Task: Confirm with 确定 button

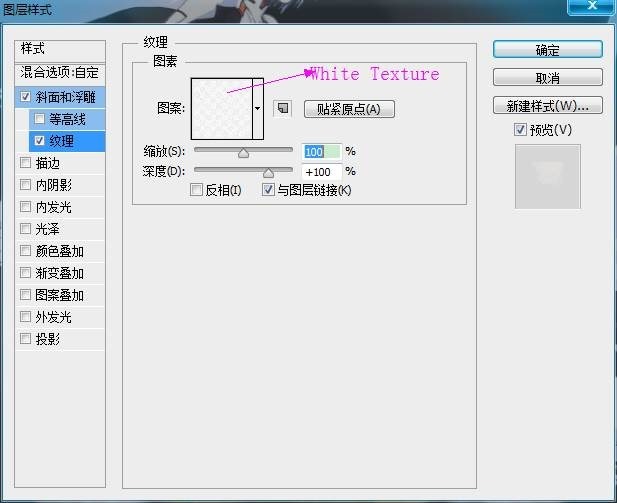Action: tap(547, 50)
